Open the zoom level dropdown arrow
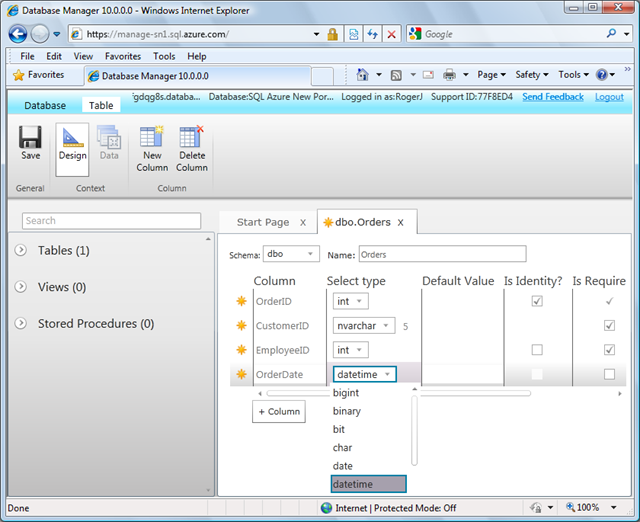 [613, 508]
